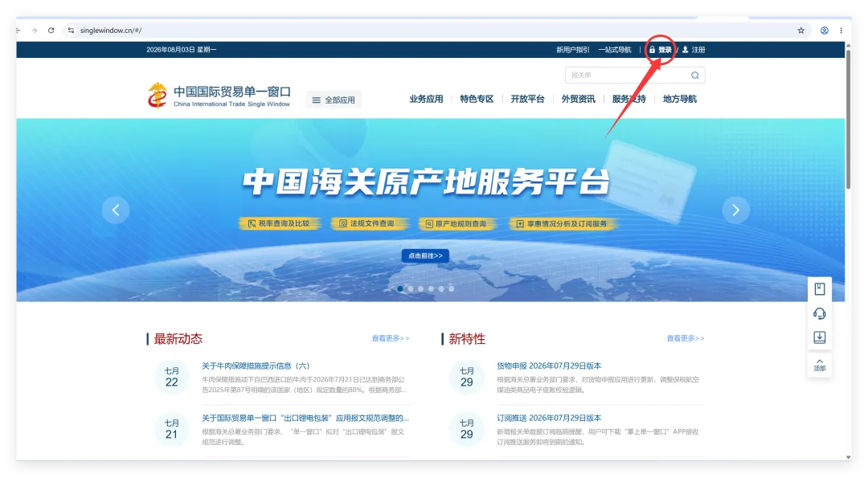This screenshot has height=478, width=868.
Task: Open 业务应用 navigation item
Action: (426, 99)
